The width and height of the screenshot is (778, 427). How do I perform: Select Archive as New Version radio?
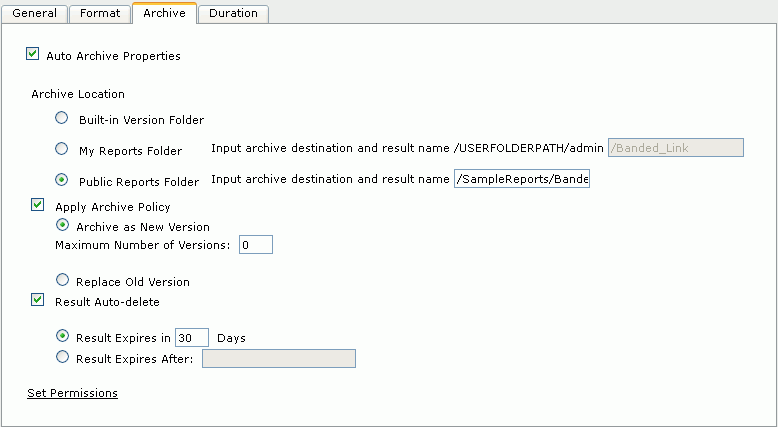click(x=62, y=225)
